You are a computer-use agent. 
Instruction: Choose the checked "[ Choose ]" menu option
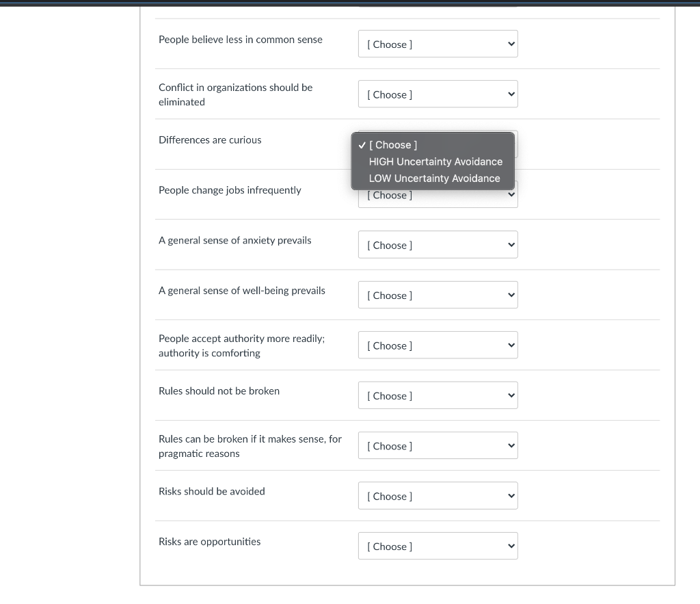pyautogui.click(x=393, y=145)
